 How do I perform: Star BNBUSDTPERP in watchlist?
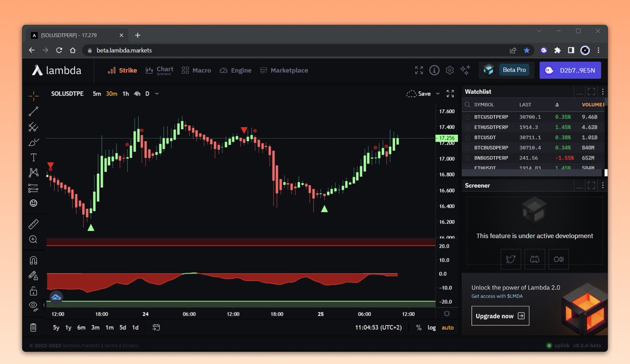[467, 158]
